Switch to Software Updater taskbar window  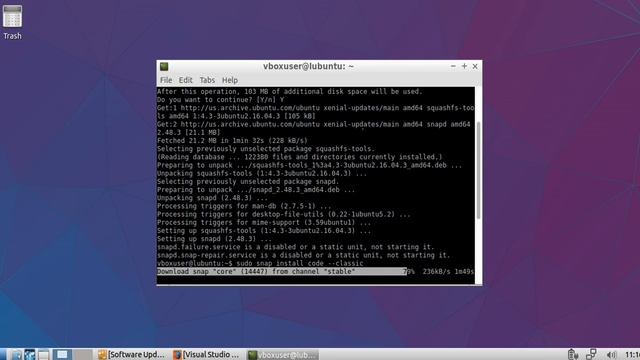click(x=131, y=354)
